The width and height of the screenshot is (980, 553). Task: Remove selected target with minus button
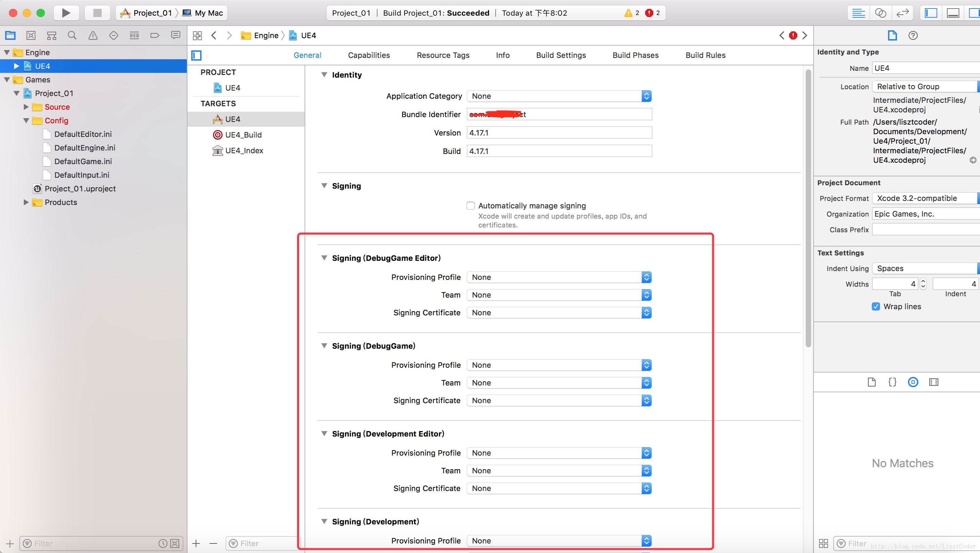(x=213, y=543)
